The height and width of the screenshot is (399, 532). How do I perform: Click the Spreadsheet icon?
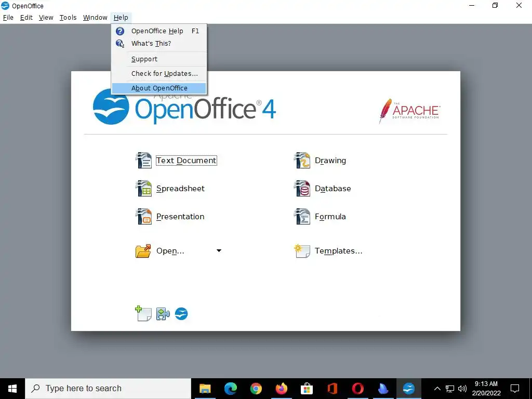click(x=143, y=188)
